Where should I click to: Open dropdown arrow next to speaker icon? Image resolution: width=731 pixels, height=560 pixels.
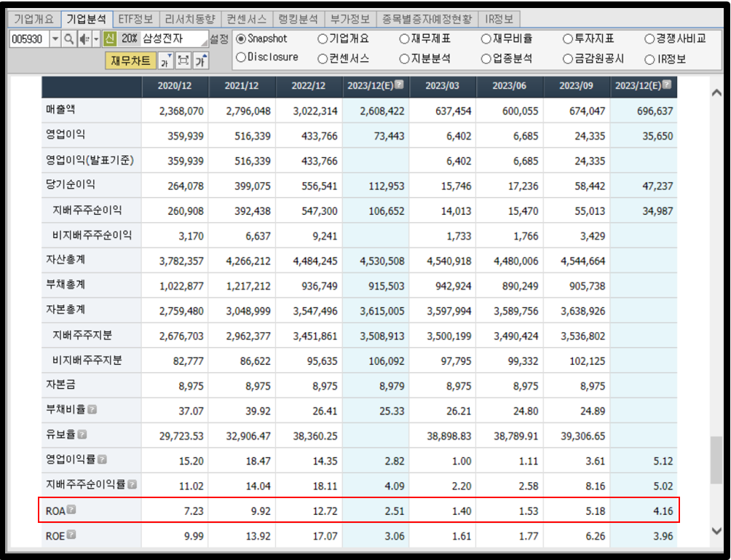pos(96,39)
